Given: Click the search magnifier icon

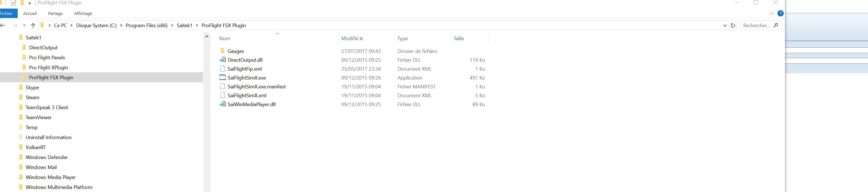Looking at the screenshot, I should click(776, 25).
